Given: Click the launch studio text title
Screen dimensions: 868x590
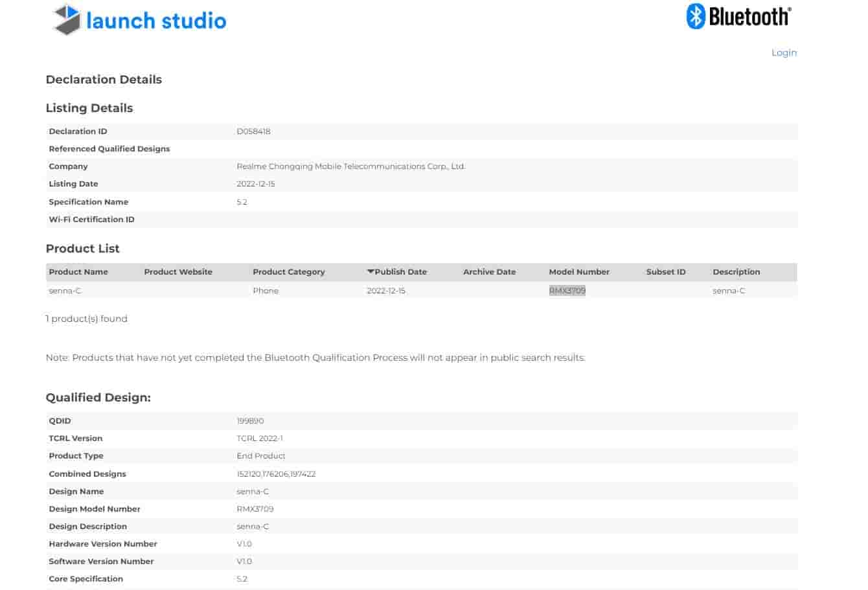Looking at the screenshot, I should click(156, 21).
